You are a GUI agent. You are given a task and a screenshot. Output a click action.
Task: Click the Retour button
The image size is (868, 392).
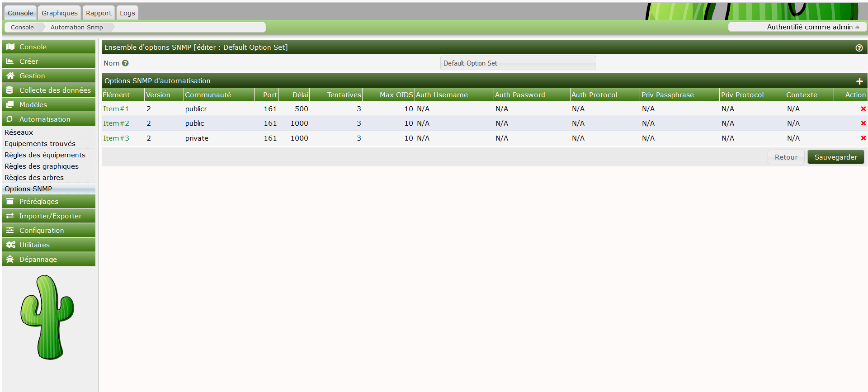(786, 157)
